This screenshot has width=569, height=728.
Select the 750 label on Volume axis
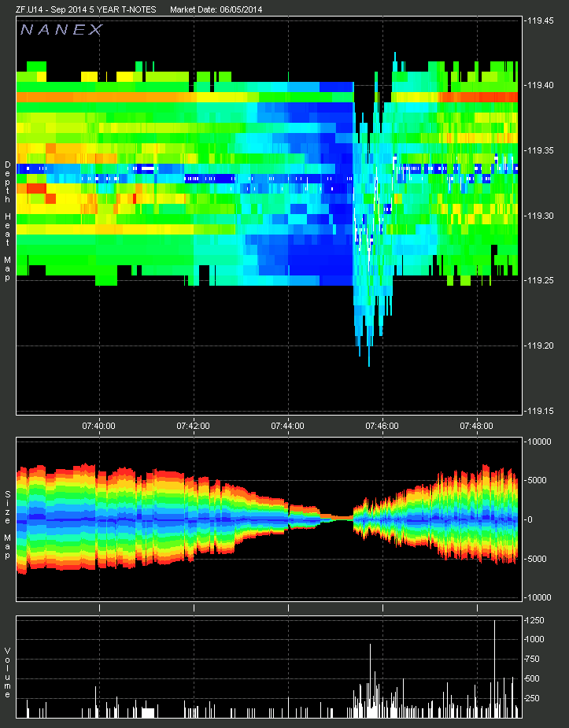(x=532, y=659)
